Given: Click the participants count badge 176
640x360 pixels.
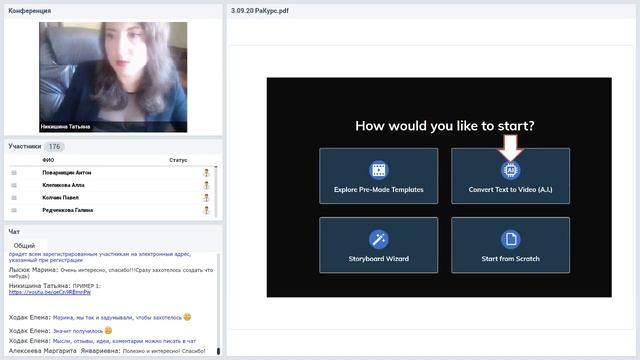Looking at the screenshot, I should click(x=54, y=147).
